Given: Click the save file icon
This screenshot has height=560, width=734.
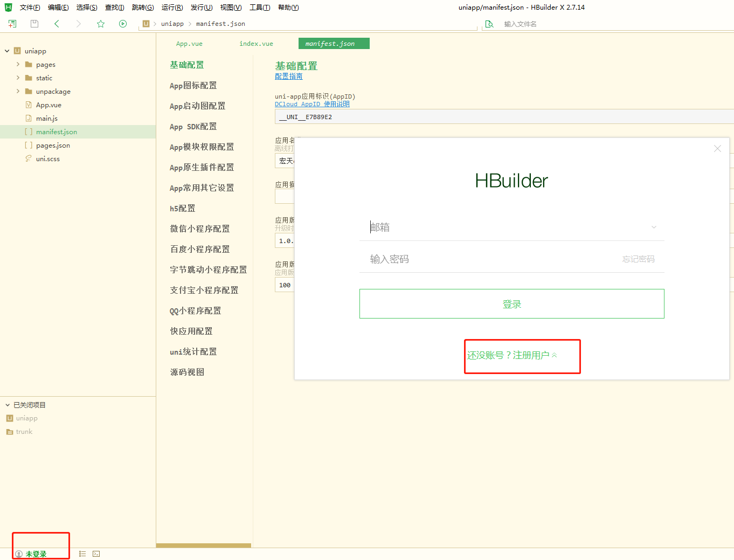Looking at the screenshot, I should [34, 24].
